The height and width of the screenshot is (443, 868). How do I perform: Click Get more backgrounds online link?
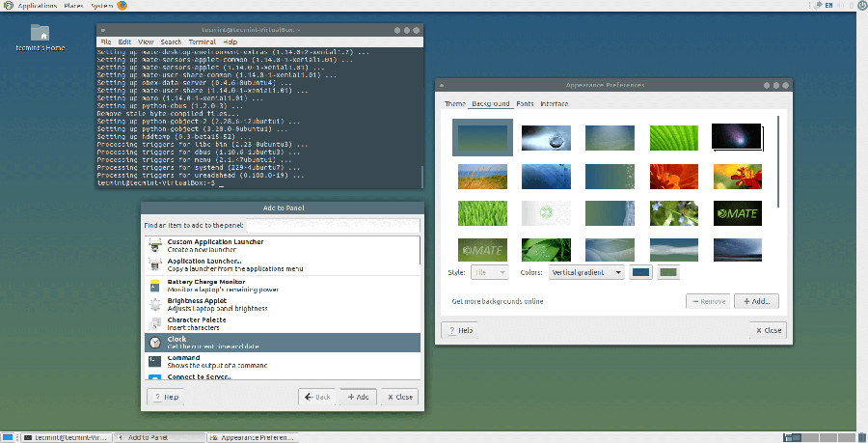498,301
